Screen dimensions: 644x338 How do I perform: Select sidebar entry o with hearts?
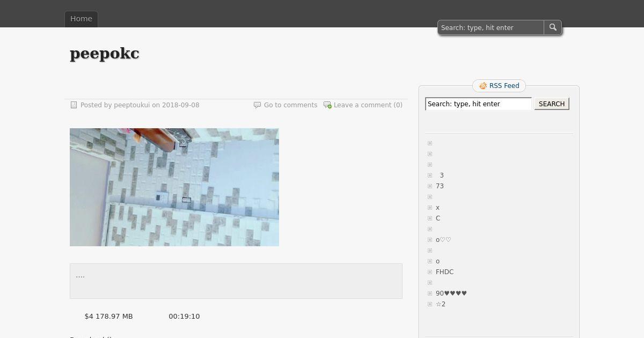coord(443,240)
